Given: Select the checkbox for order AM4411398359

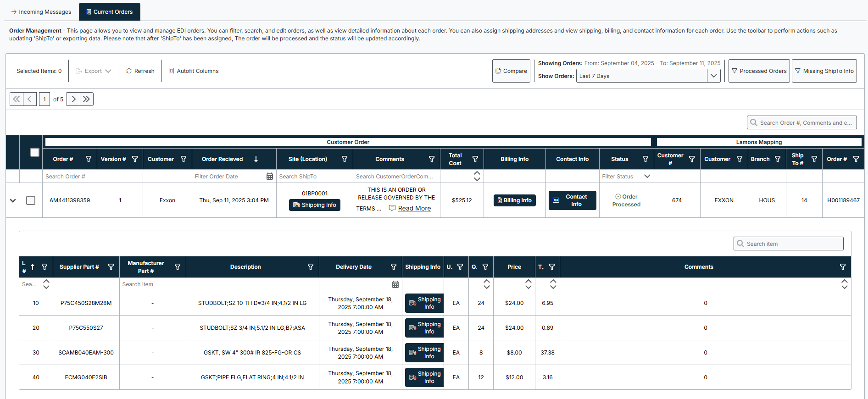Looking at the screenshot, I should [31, 200].
